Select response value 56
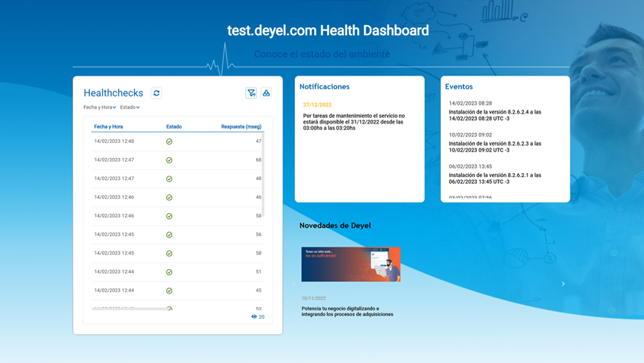The height and width of the screenshot is (363, 644). click(258, 234)
